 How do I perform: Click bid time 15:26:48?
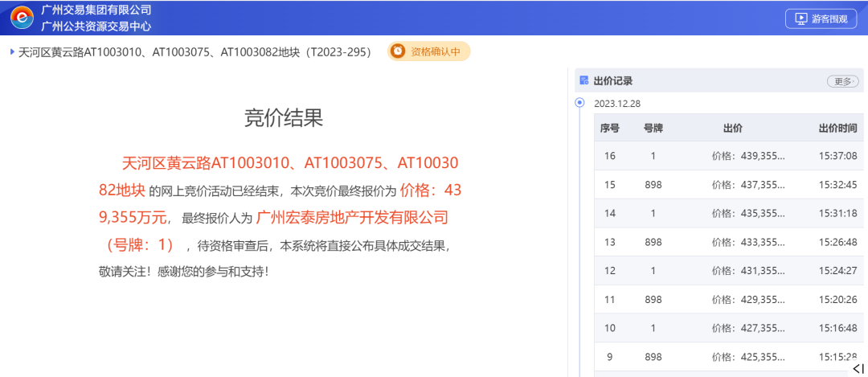pyautogui.click(x=837, y=242)
